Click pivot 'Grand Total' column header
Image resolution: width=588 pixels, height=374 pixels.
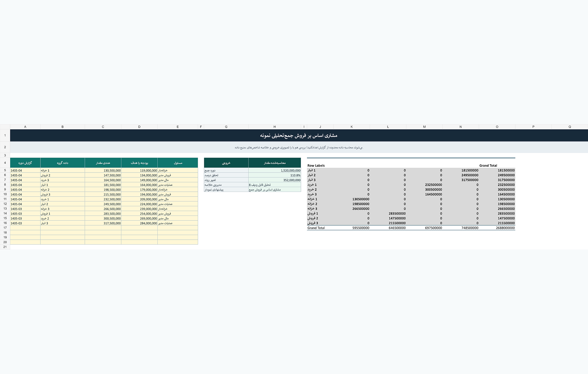(488, 166)
